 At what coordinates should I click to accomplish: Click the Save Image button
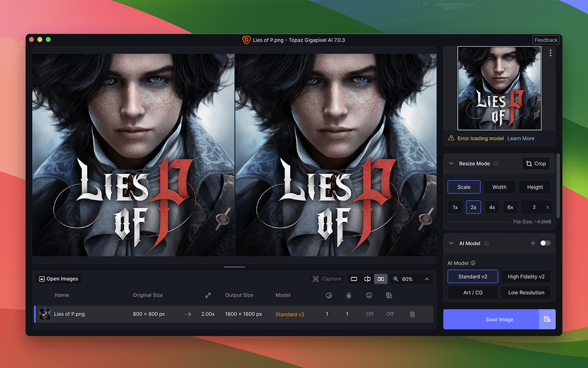[491, 319]
